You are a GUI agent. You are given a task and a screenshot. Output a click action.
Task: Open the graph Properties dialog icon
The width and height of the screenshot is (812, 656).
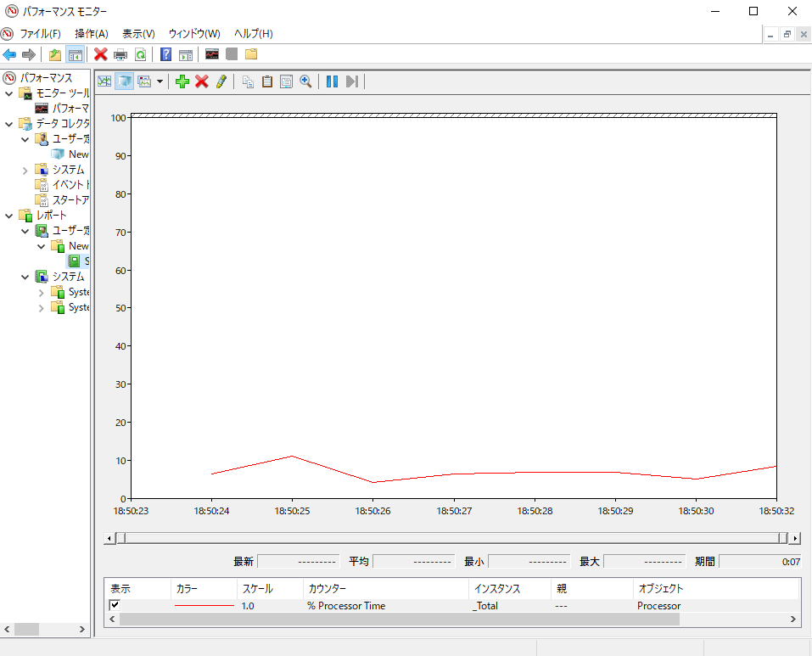tap(286, 81)
